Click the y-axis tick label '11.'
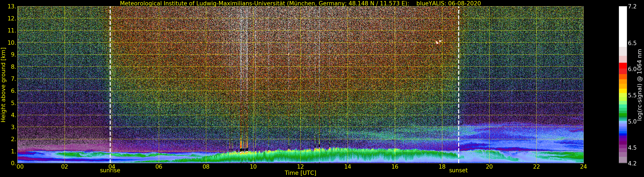 [x=12, y=31]
